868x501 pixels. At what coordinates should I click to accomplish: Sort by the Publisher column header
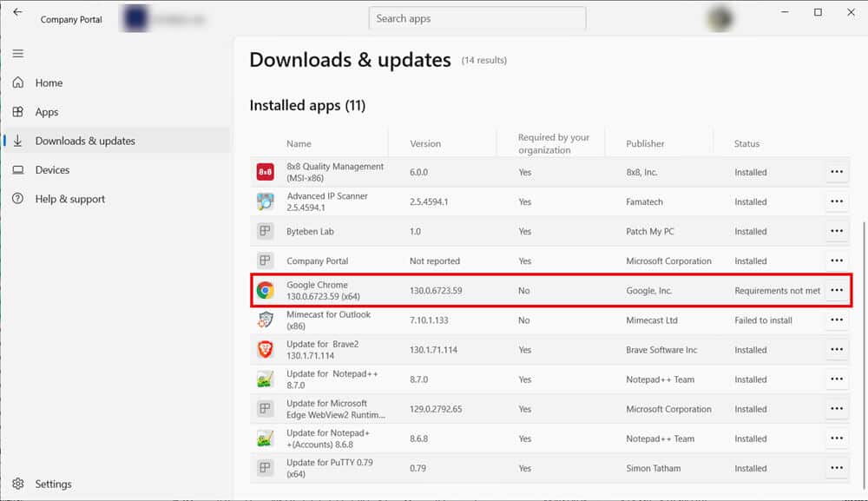click(645, 143)
